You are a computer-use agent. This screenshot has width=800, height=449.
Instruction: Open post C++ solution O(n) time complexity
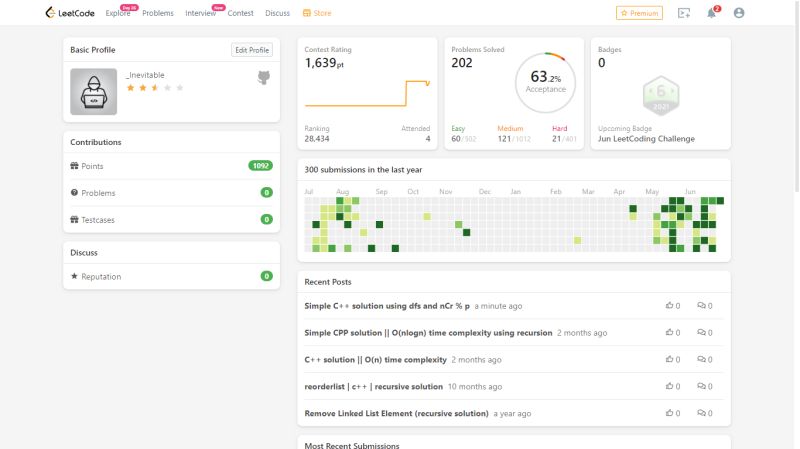pos(376,360)
